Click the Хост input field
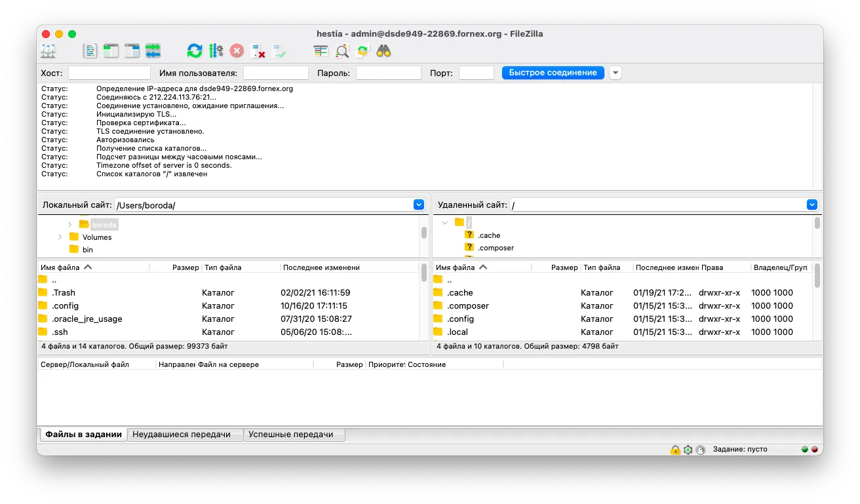The height and width of the screenshot is (504, 860). (x=109, y=73)
